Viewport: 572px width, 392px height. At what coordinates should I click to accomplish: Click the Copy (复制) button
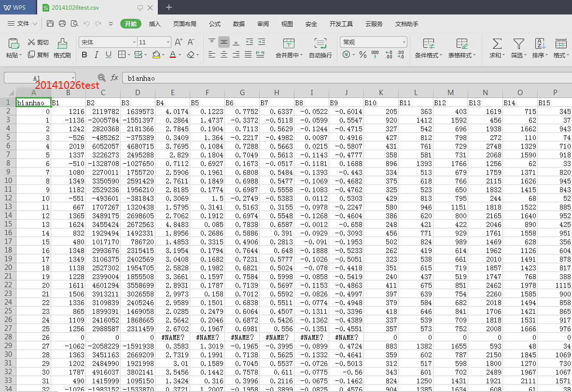click(x=38, y=55)
